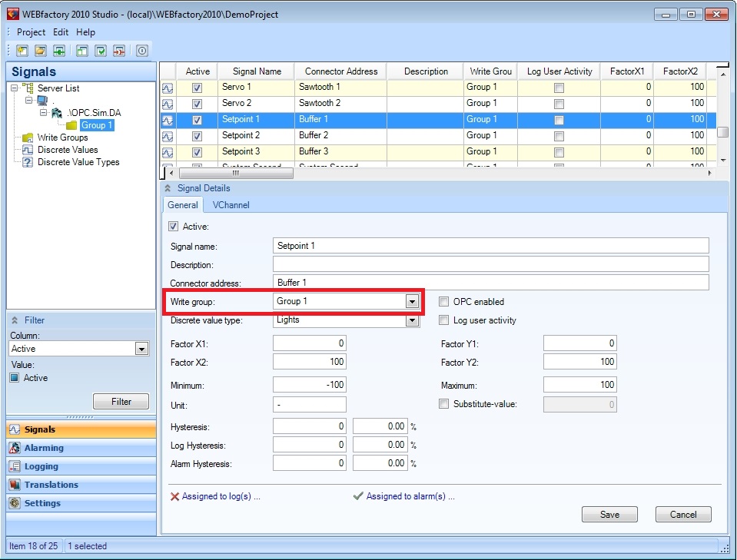The image size is (737, 560).
Task: Click the new project toolbar icon
Action: [x=22, y=51]
